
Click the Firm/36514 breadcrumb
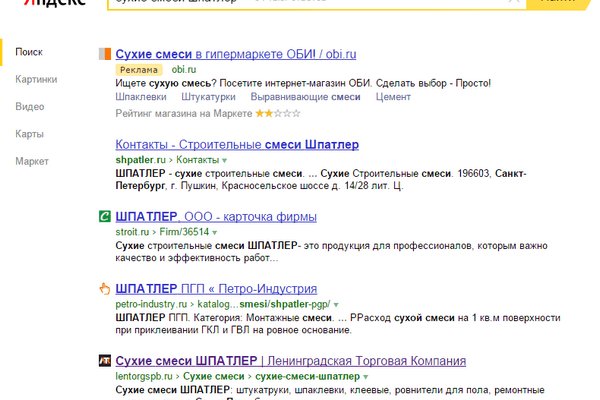(x=184, y=232)
